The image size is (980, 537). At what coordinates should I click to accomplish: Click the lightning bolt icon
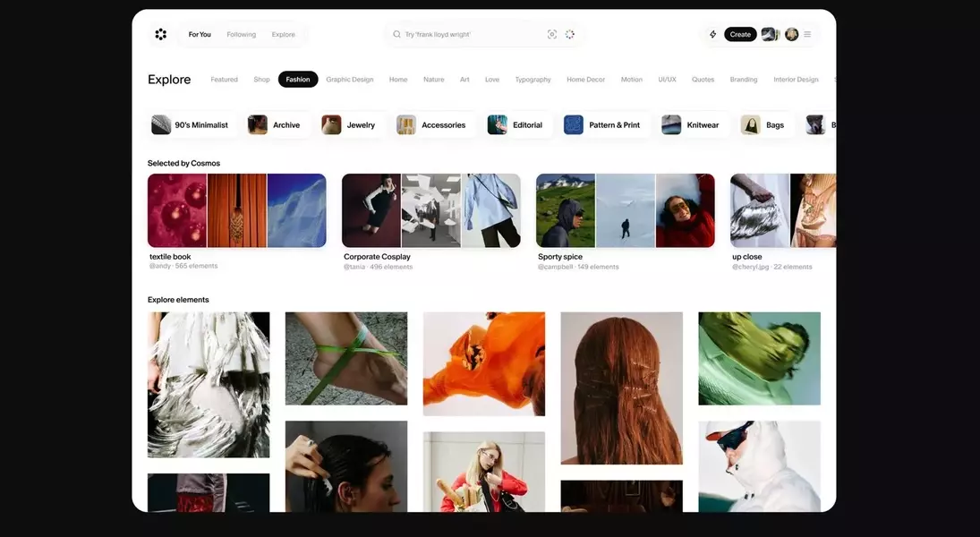pos(713,34)
